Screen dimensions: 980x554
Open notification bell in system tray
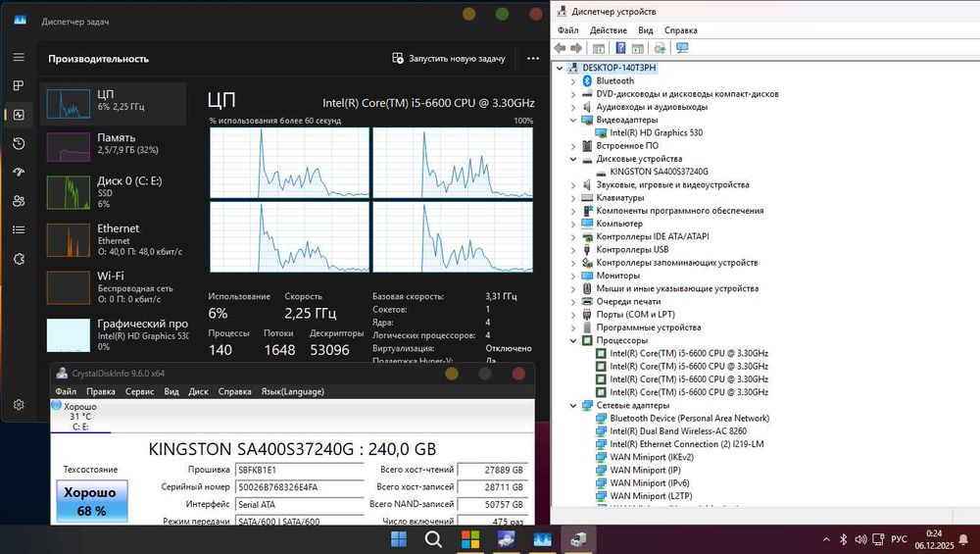pyautogui.click(x=963, y=539)
